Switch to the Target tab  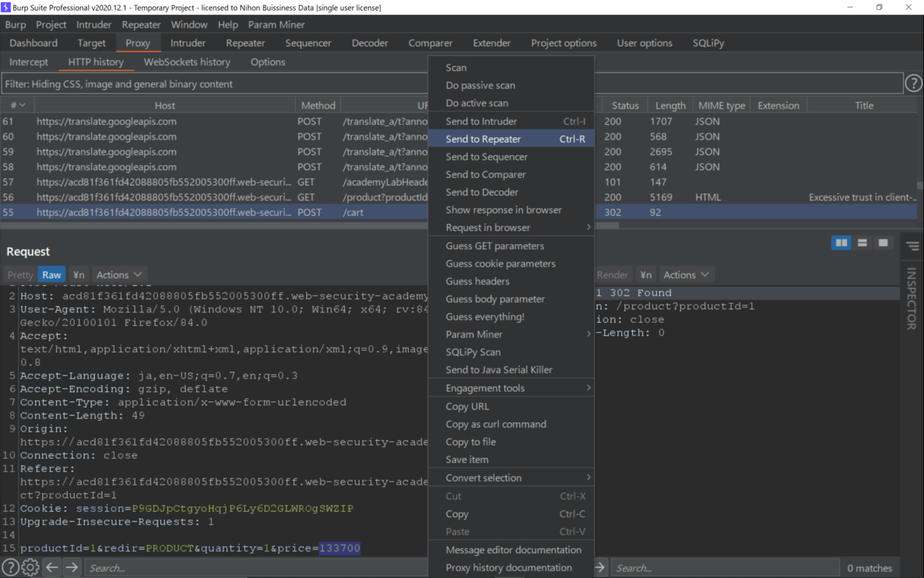click(92, 43)
